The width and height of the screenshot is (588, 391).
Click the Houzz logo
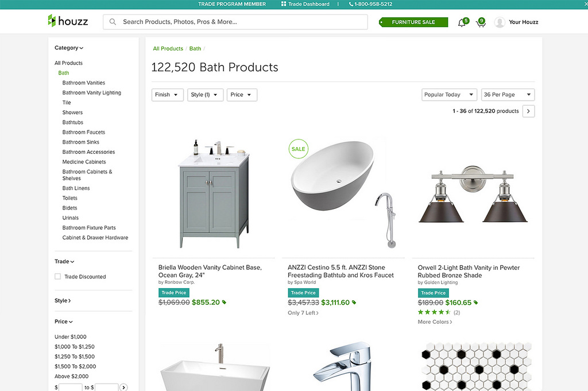click(x=68, y=21)
